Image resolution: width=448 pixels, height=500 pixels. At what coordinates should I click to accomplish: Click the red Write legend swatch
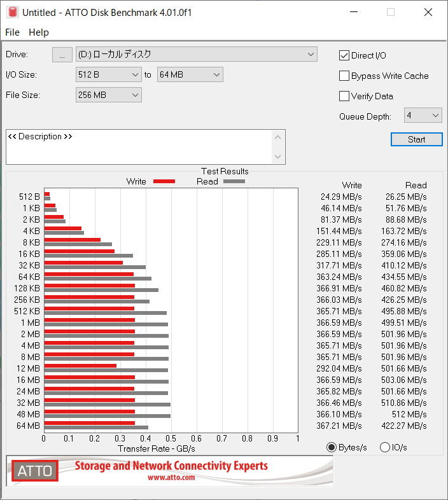tap(164, 181)
